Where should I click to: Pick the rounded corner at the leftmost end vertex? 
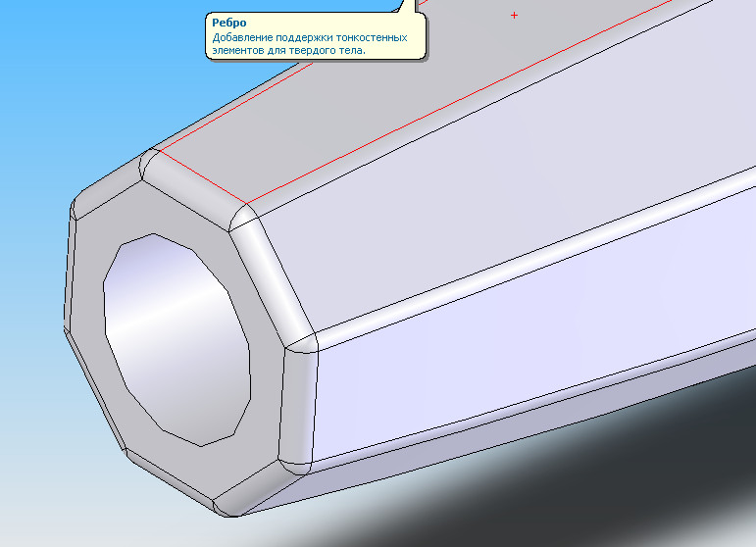[74, 211]
